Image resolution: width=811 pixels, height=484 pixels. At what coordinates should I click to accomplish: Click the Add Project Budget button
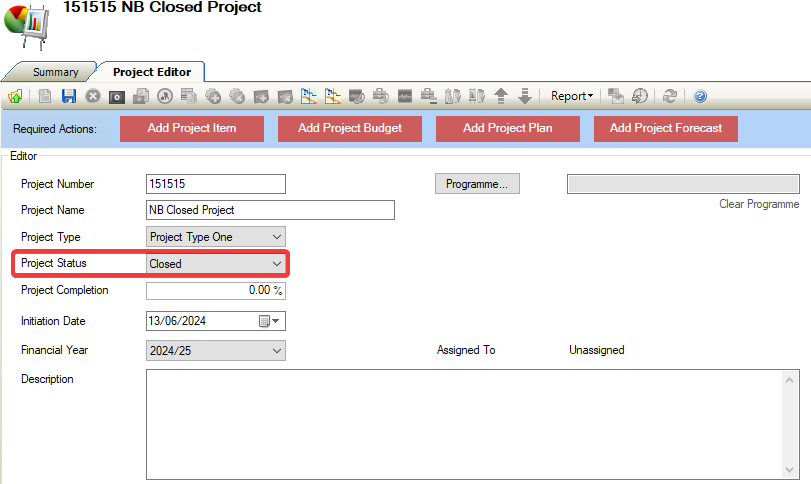pyautogui.click(x=350, y=128)
